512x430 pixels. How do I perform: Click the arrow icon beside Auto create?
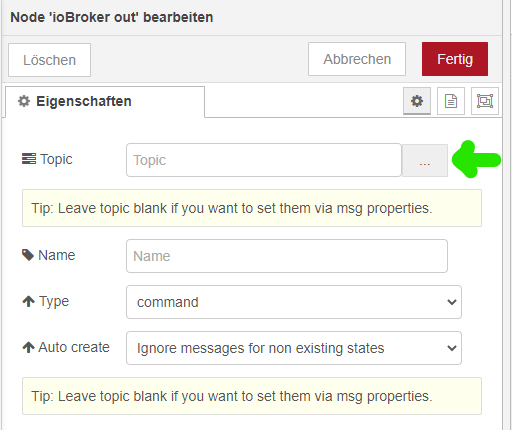pos(29,347)
